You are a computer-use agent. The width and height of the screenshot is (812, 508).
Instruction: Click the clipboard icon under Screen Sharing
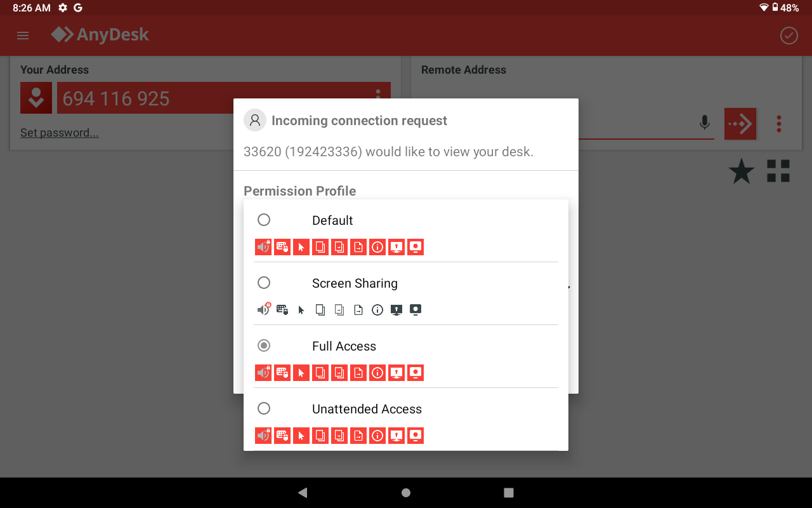click(320, 310)
